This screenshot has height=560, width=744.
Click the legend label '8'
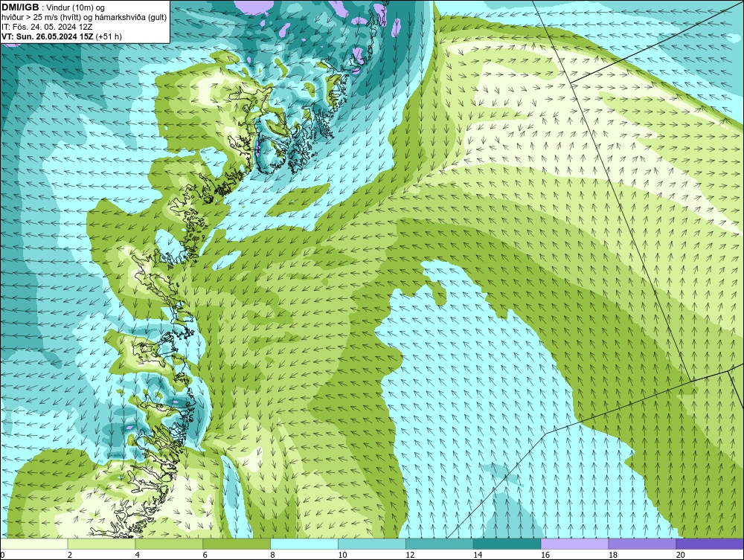[272, 555]
